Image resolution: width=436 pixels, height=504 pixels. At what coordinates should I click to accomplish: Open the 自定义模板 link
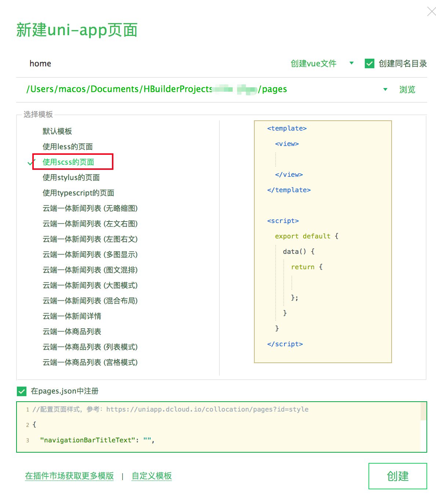[x=152, y=476]
